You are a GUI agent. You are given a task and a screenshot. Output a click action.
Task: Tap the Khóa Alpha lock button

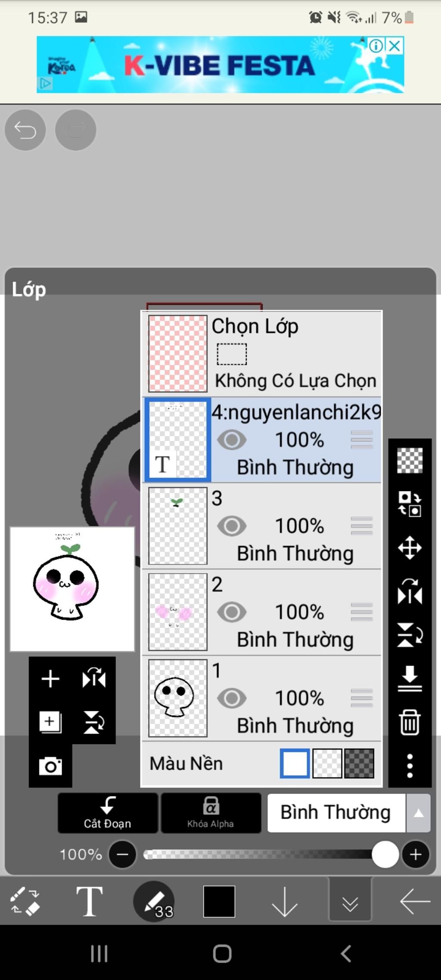(211, 813)
